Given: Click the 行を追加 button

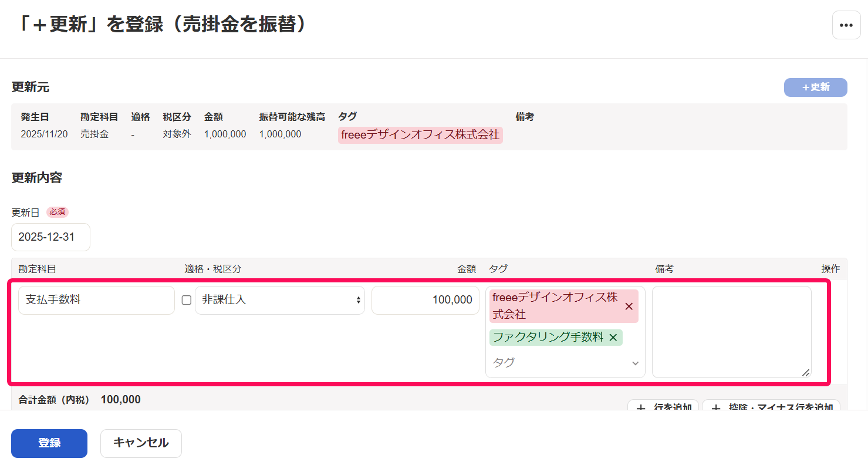Looking at the screenshot, I should tap(663, 406).
